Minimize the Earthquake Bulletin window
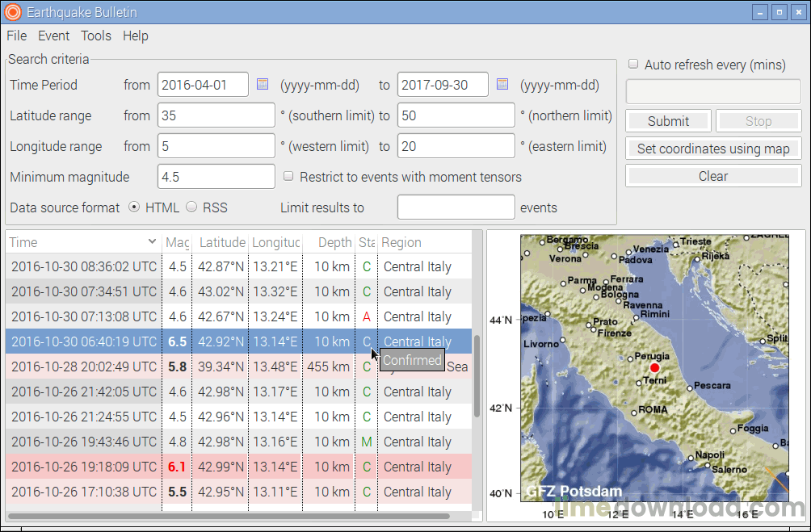This screenshot has height=532, width=811. pos(759,12)
